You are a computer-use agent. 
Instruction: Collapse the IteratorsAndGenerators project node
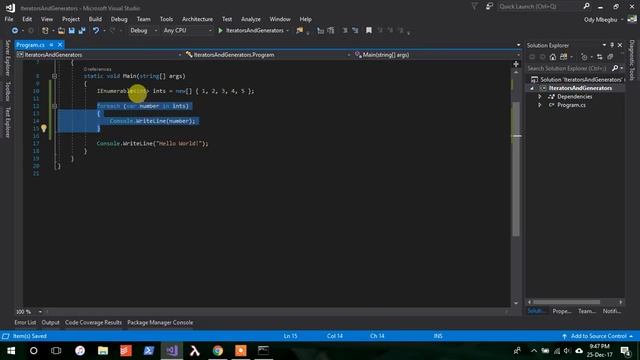click(x=532, y=88)
